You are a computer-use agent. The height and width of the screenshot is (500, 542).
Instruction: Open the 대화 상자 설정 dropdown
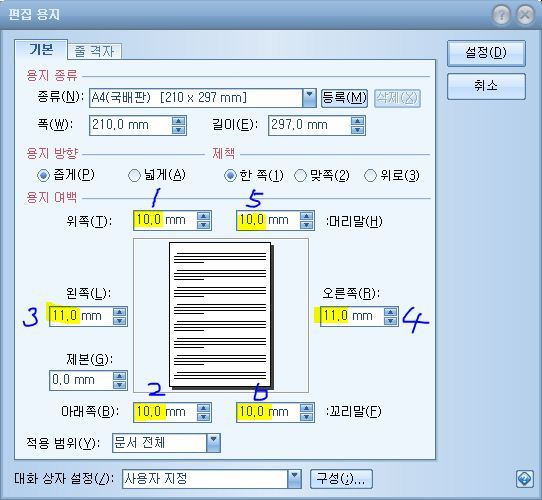(x=295, y=479)
